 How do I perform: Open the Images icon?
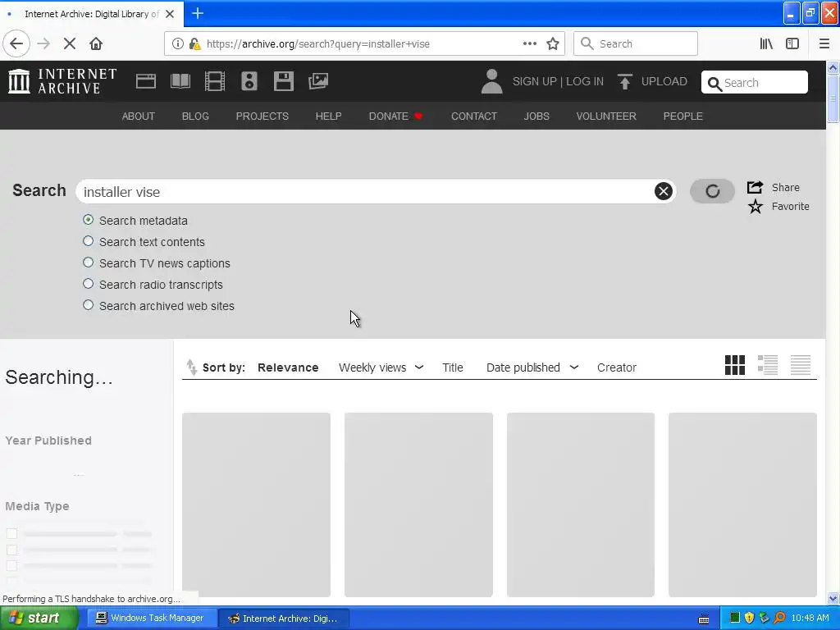tap(318, 81)
